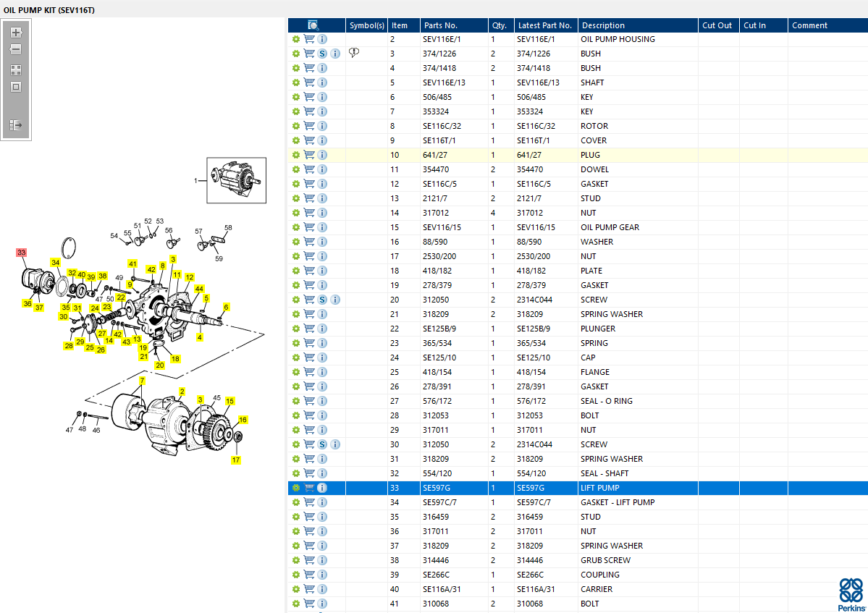Click the item 1 assembly thumbnail box

[237, 180]
